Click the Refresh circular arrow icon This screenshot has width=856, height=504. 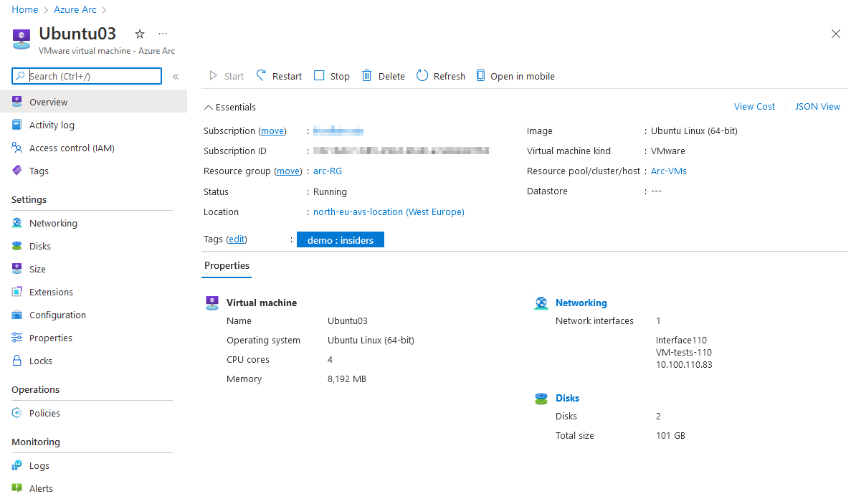pyautogui.click(x=422, y=75)
